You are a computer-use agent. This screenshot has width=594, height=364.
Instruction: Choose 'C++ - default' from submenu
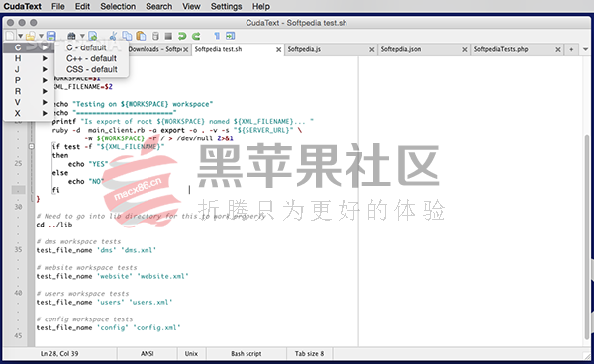(92, 58)
